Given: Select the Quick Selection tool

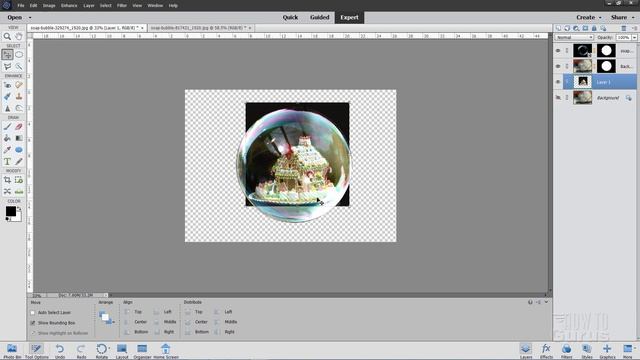Looking at the screenshot, I should 19,67.
